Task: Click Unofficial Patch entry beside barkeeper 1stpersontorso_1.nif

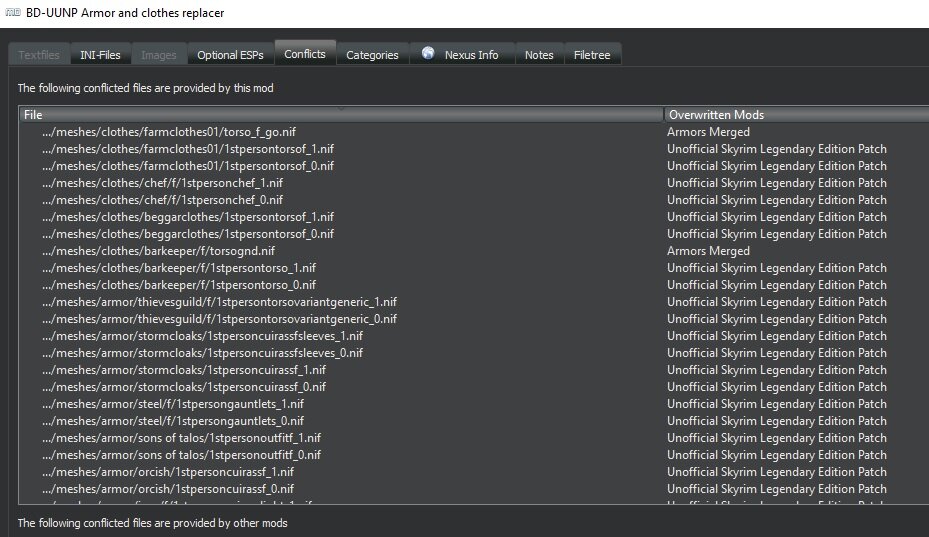Action: click(777, 268)
